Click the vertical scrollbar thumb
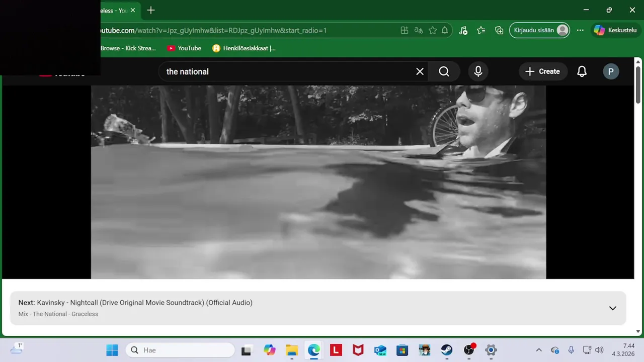This screenshot has width=644, height=362. pyautogui.click(x=638, y=84)
